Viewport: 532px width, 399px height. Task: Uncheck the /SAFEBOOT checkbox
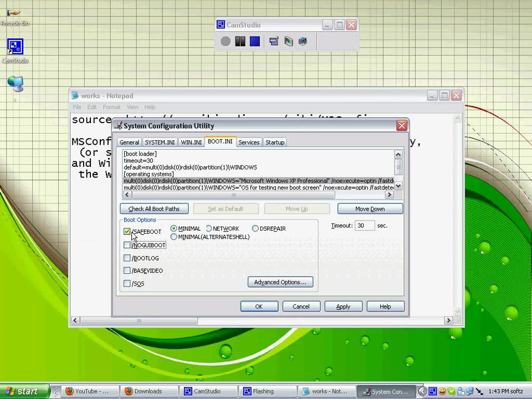pos(127,232)
